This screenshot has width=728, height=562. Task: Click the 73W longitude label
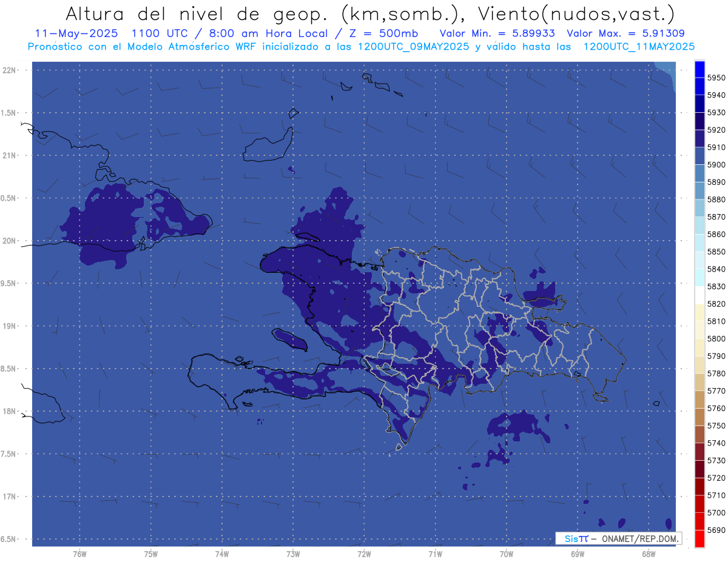(x=293, y=554)
